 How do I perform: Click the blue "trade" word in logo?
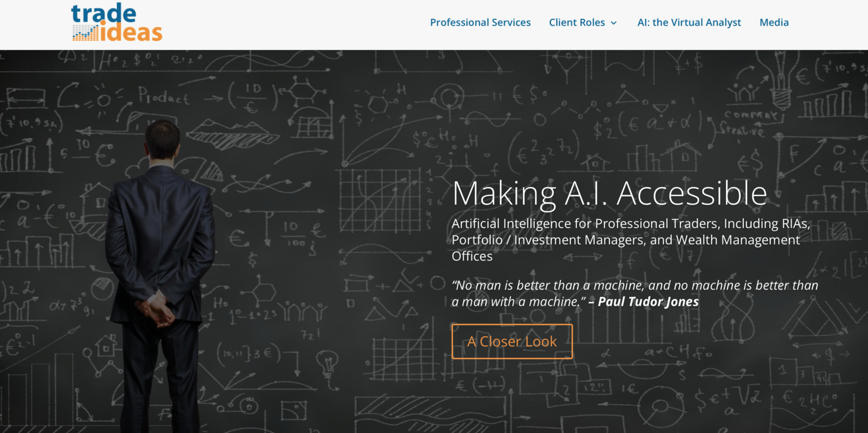pyautogui.click(x=103, y=14)
